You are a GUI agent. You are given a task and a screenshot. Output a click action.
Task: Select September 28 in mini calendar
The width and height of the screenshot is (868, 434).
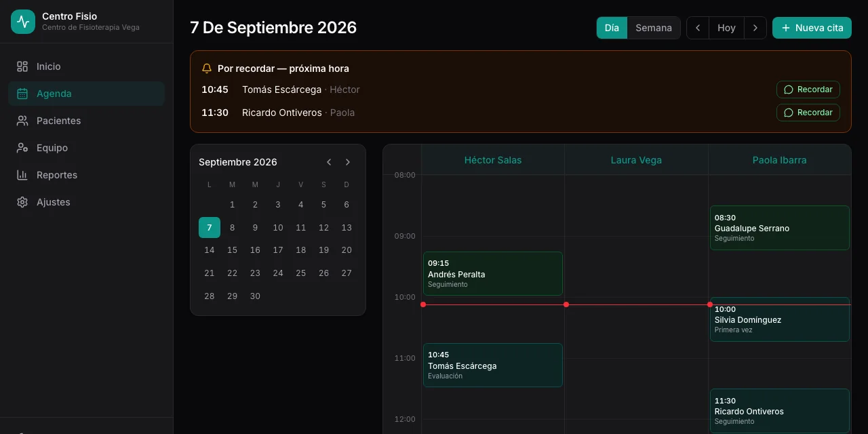coord(210,296)
